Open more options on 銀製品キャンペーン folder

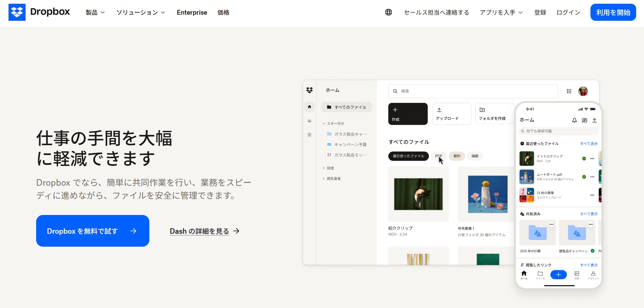pyautogui.click(x=590, y=224)
